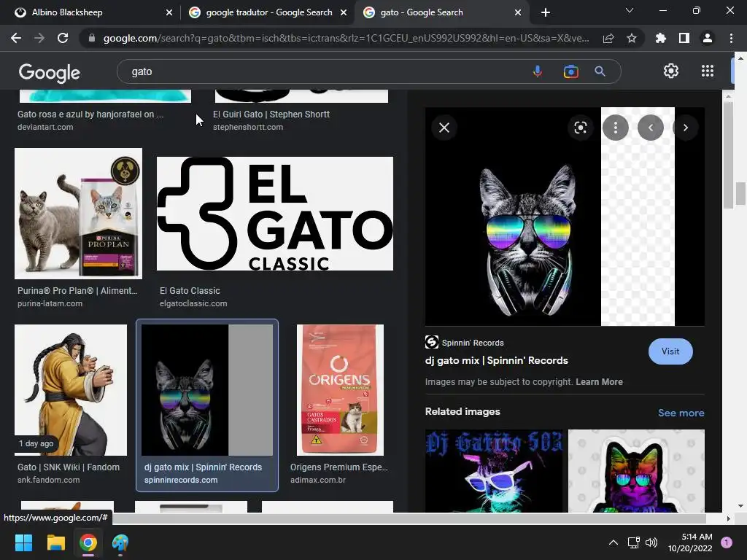Open rainbow cat sticker related image
Image resolution: width=747 pixels, height=560 pixels.
(x=636, y=471)
